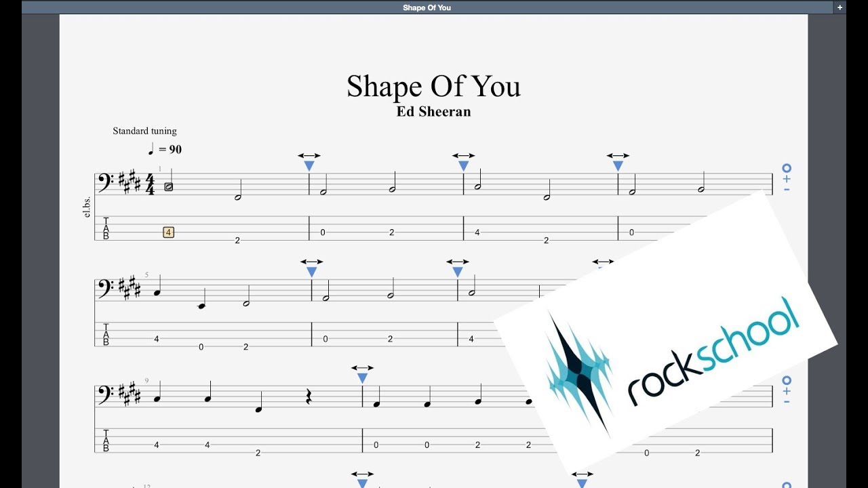Select fret 0 tab number in bar 2
This screenshot has height=488, width=868.
point(323,232)
